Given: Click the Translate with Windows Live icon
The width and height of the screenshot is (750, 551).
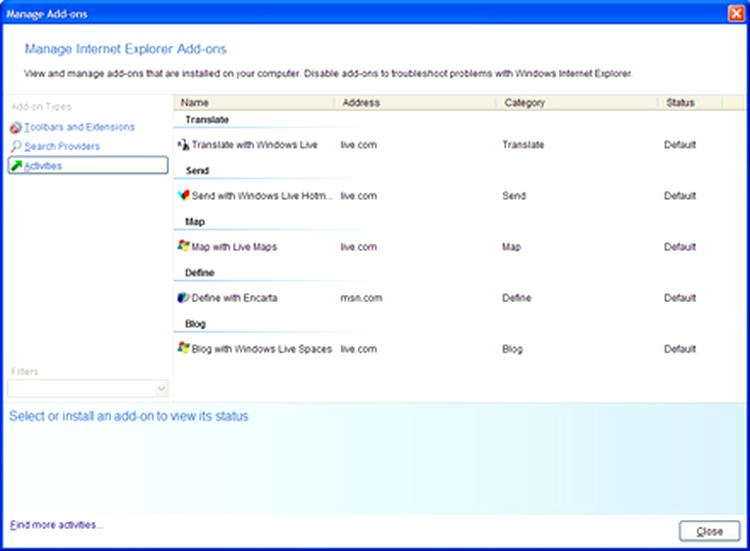Looking at the screenshot, I should [x=183, y=145].
